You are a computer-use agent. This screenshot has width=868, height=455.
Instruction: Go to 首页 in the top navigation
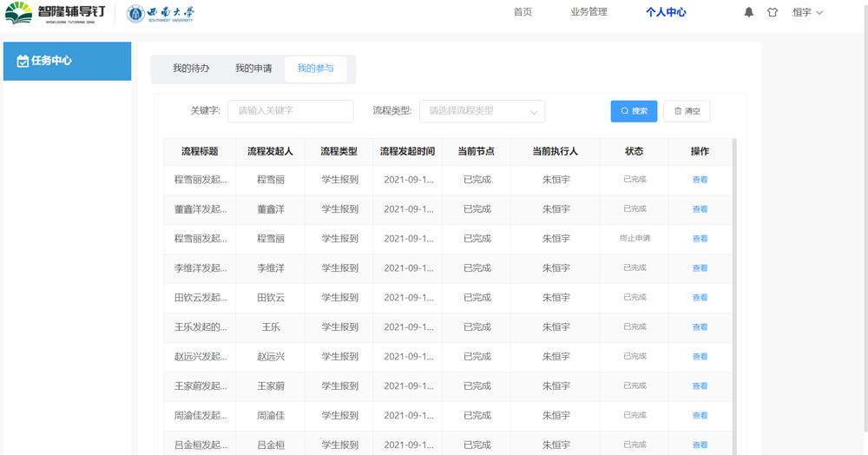523,12
